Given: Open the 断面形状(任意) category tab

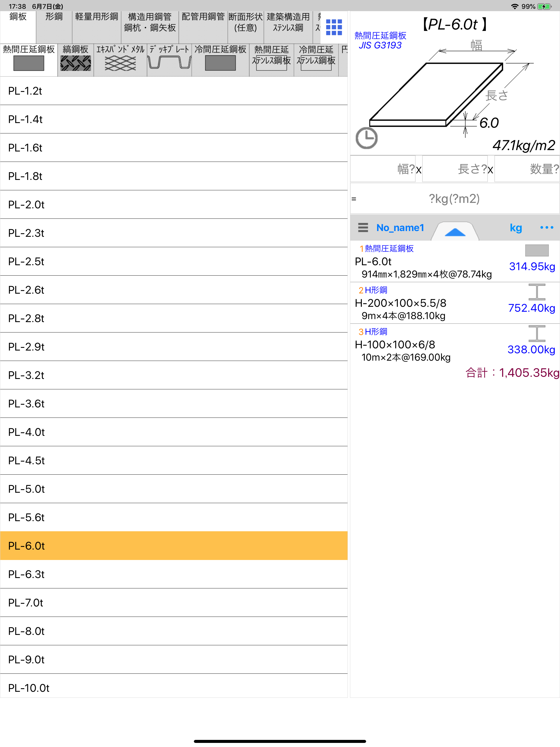Looking at the screenshot, I should click(246, 27).
